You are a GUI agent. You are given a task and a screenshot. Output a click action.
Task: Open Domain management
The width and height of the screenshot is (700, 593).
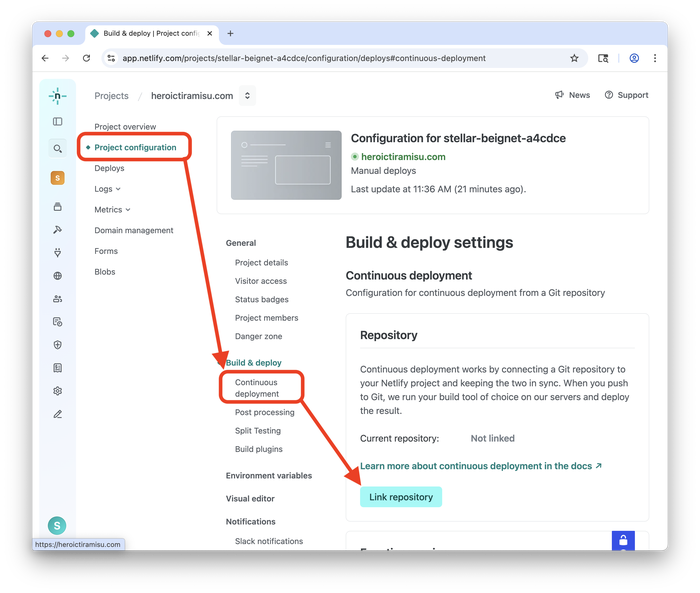134,230
